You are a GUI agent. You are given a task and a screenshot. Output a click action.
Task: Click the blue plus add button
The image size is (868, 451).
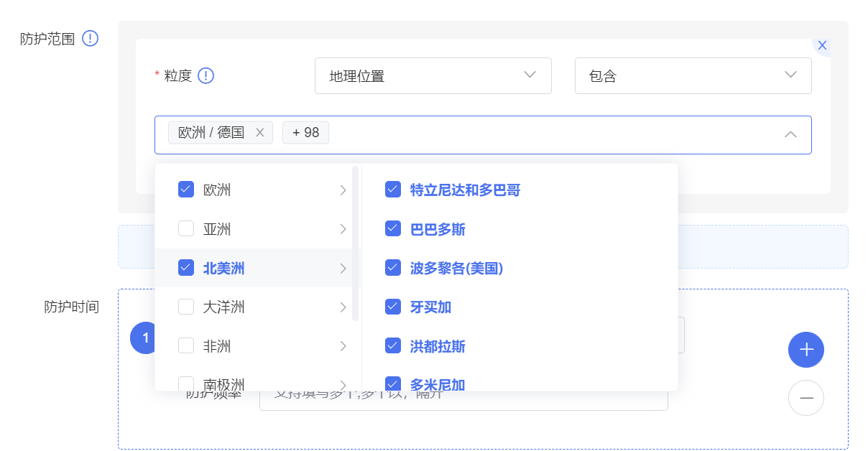(x=805, y=350)
